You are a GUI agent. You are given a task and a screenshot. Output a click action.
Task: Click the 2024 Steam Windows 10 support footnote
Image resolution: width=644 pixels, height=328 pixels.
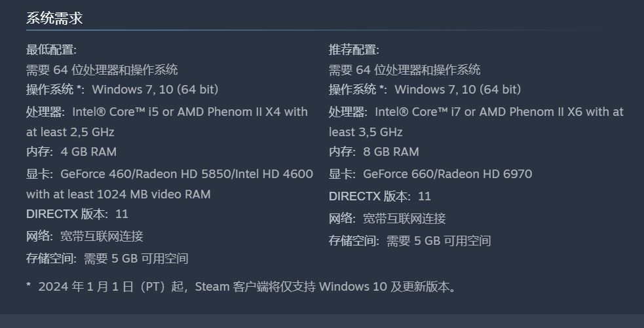[242, 287]
